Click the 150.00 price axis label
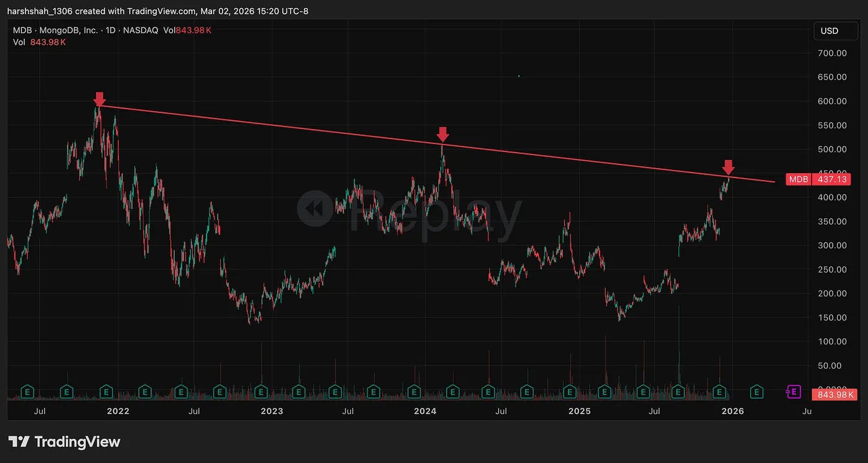Screen dimensions: 868x463 click(x=833, y=317)
